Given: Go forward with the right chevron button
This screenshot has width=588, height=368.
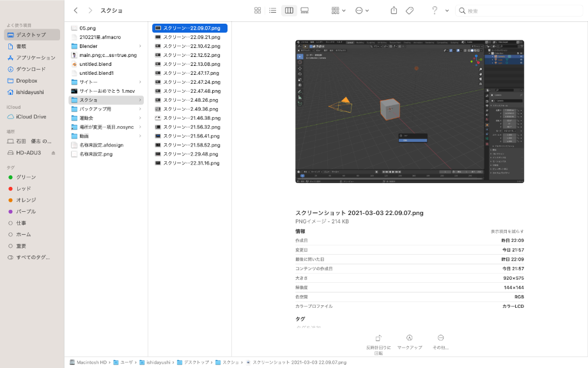Looking at the screenshot, I should click(x=90, y=10).
